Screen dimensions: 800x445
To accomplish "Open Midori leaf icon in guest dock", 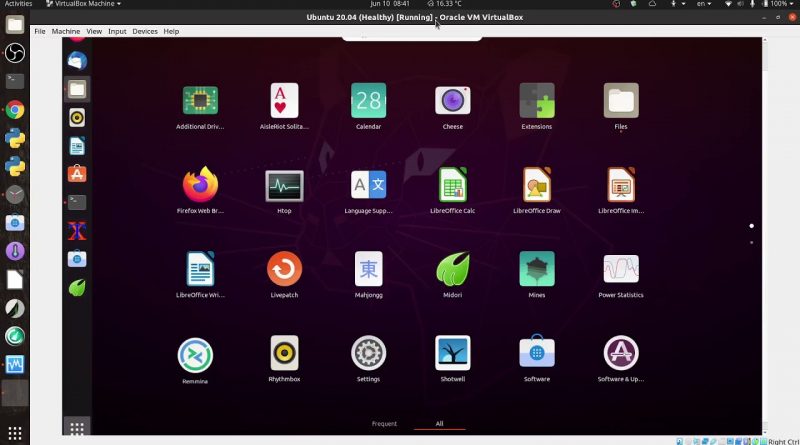I will coord(77,288).
